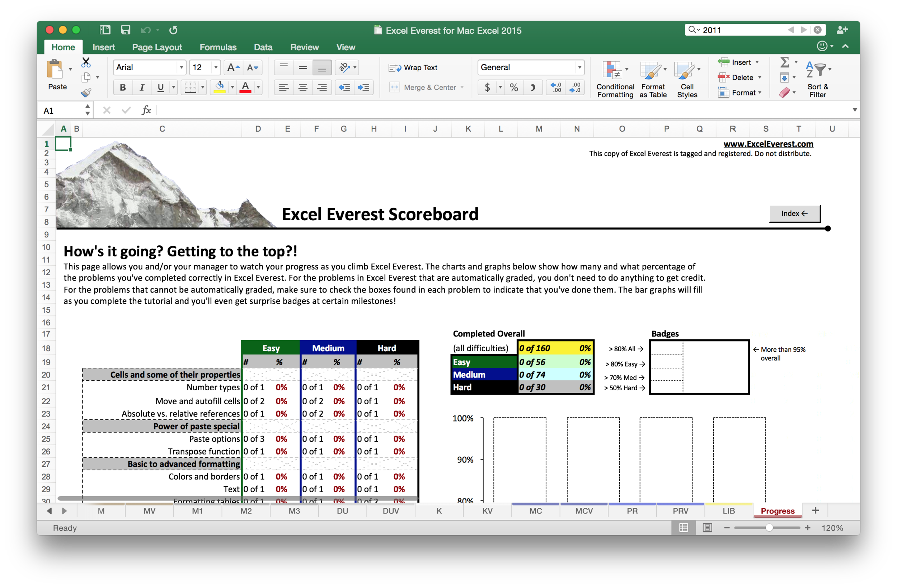The image size is (897, 588).
Task: Toggle Align Right
Action: click(321, 88)
